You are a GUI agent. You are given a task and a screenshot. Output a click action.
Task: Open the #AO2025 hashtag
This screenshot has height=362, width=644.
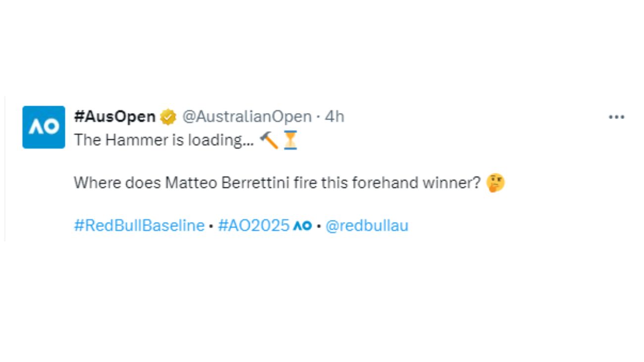(x=255, y=225)
